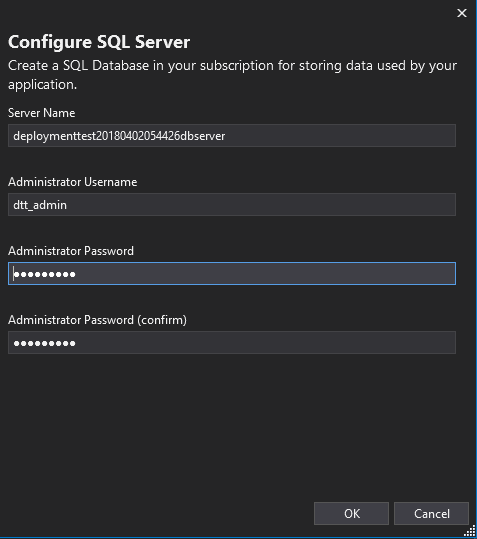
Task: Click the dialog resize grip icon
Action: coord(470,531)
